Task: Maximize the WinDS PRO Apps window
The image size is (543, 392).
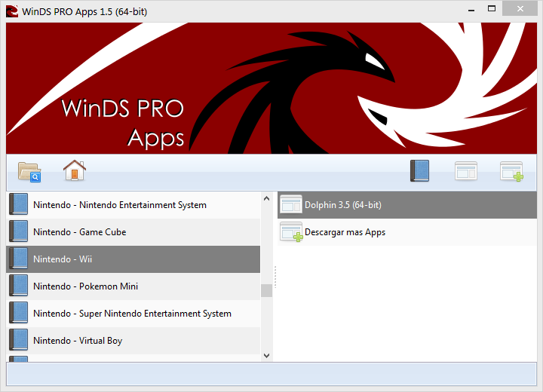Action: tap(492, 8)
